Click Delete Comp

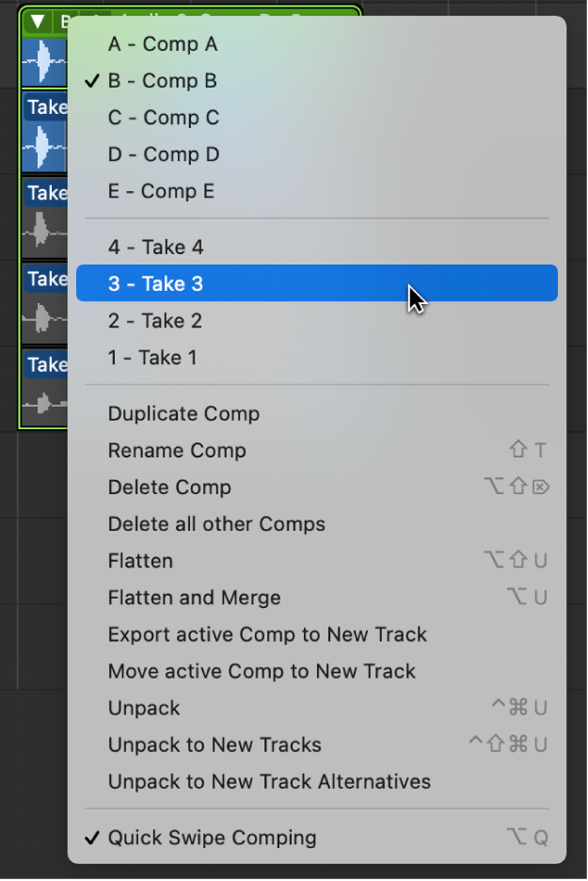[x=169, y=487]
